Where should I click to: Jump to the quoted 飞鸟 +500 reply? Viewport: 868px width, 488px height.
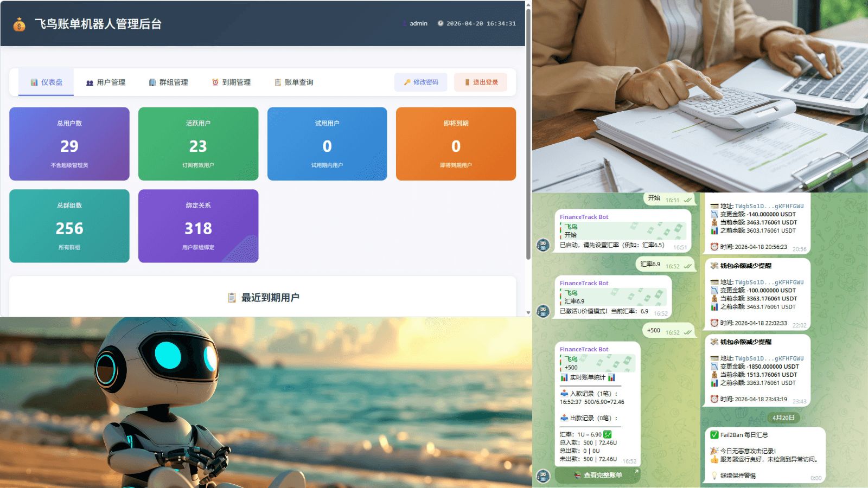(598, 363)
